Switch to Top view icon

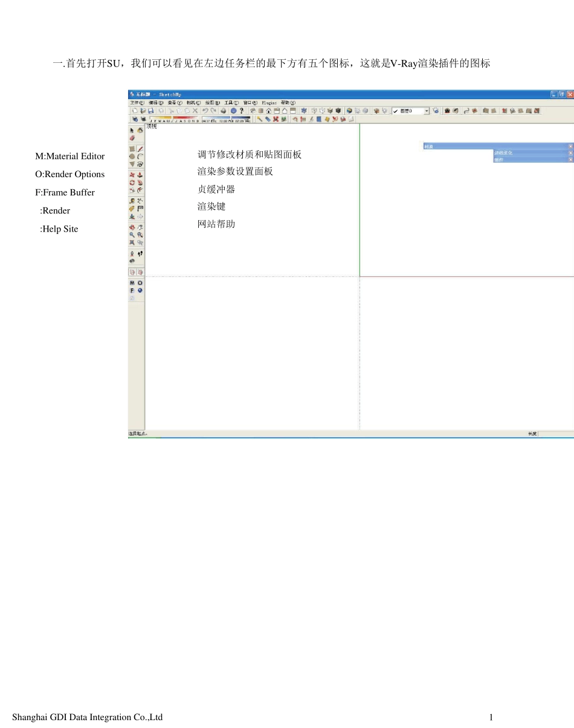(x=261, y=111)
